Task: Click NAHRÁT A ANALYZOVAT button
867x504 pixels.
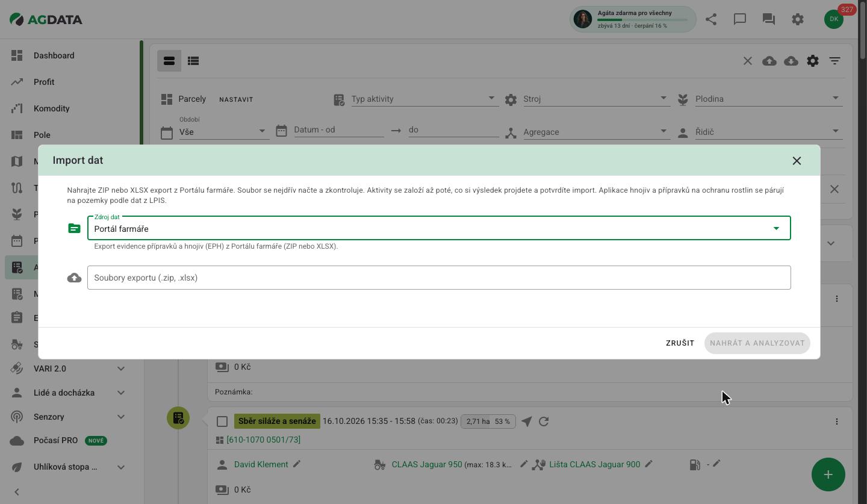Action: [x=757, y=343]
